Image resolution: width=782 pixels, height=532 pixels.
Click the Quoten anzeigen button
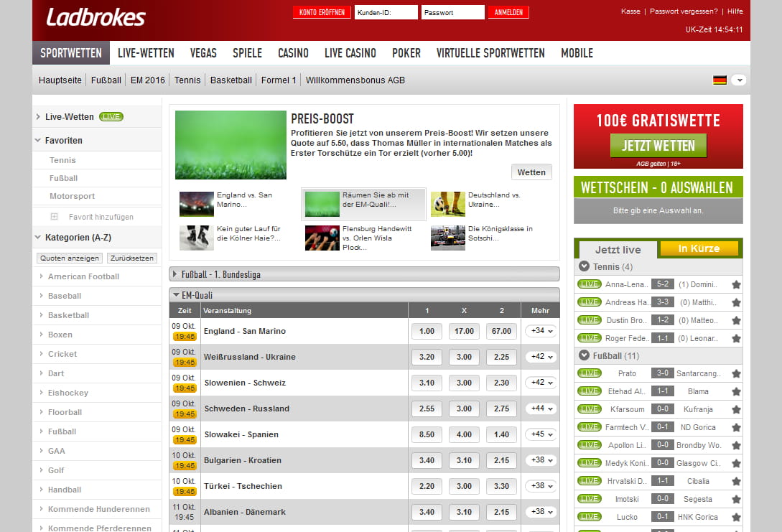[x=70, y=258]
